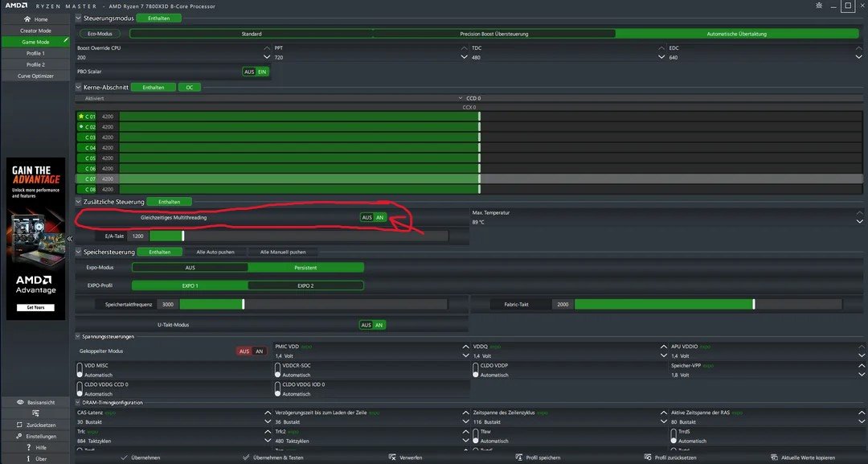Viewport: 868px width, 464px height.
Task: Click the pencil edit icon on Game Mode
Action: [x=66, y=40]
